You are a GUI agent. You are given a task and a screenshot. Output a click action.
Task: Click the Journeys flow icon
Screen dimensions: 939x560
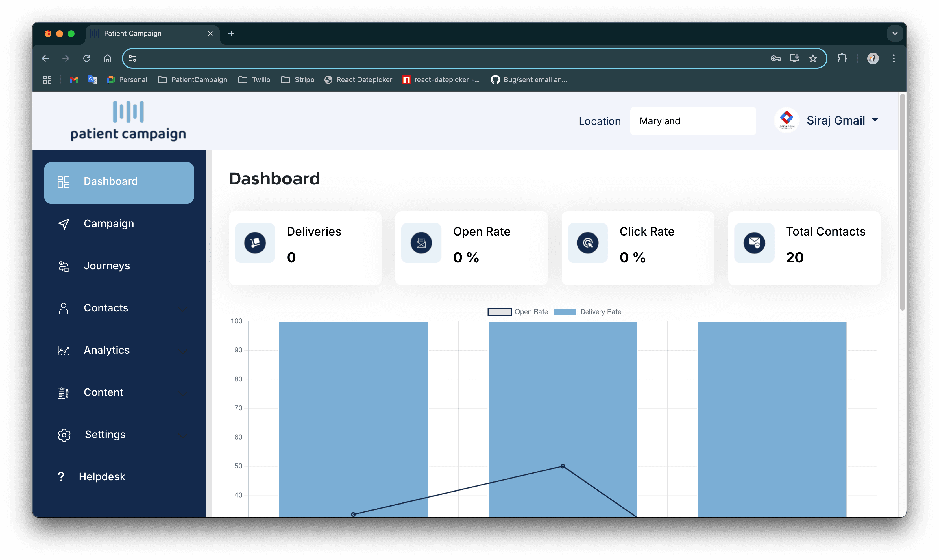click(63, 266)
